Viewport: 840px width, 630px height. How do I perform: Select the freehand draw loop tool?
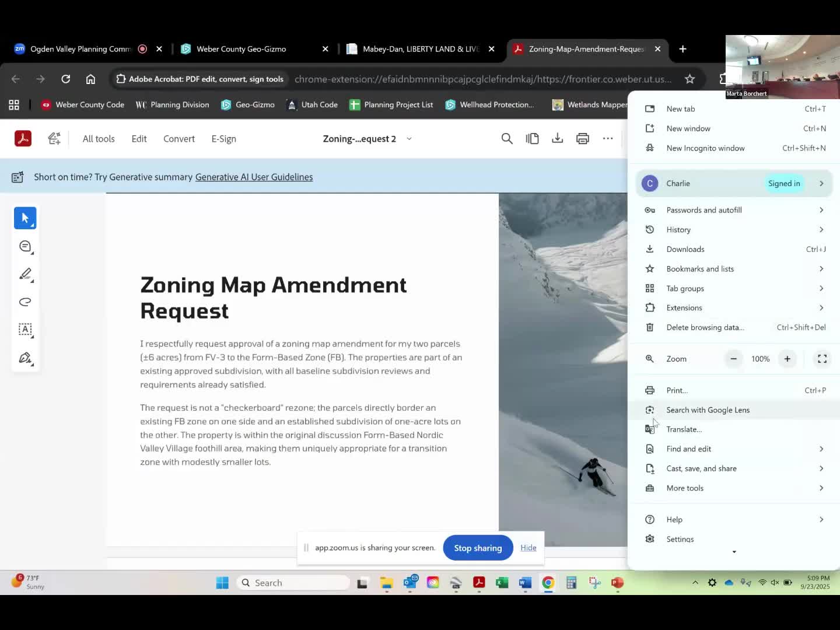coord(25,302)
